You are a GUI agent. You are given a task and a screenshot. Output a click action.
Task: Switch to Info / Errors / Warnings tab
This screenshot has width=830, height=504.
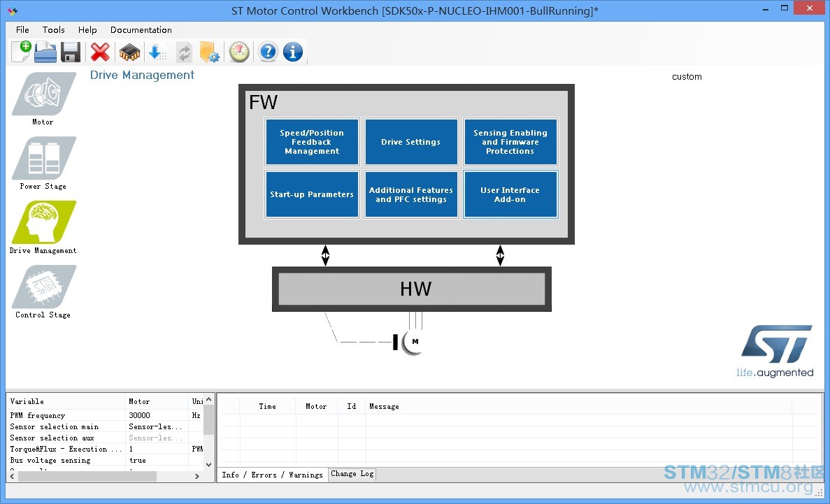pyautogui.click(x=272, y=475)
